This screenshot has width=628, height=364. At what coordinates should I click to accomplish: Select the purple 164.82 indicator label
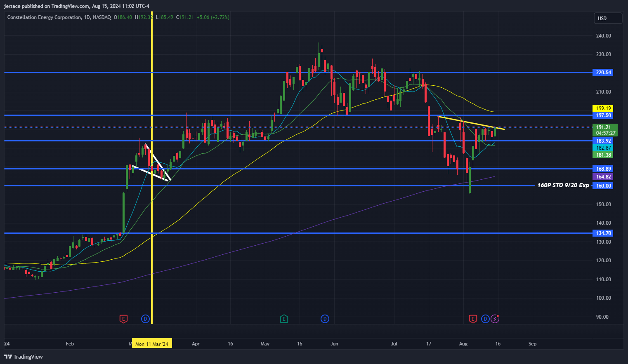point(603,177)
